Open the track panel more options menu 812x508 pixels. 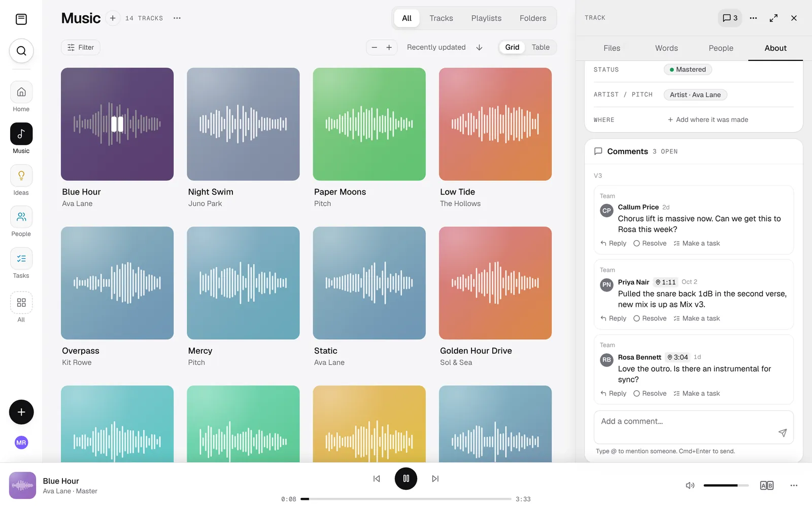click(753, 18)
